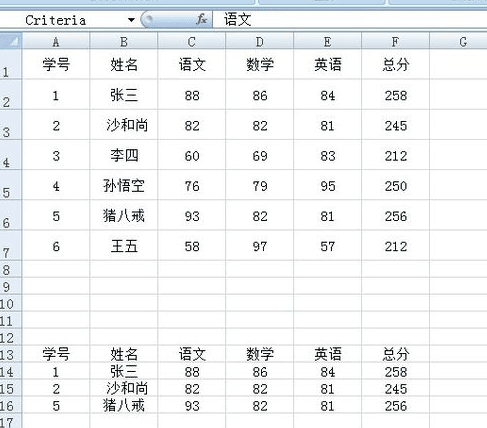Click 总分 header in row 13
The image size is (487, 428).
[396, 354]
